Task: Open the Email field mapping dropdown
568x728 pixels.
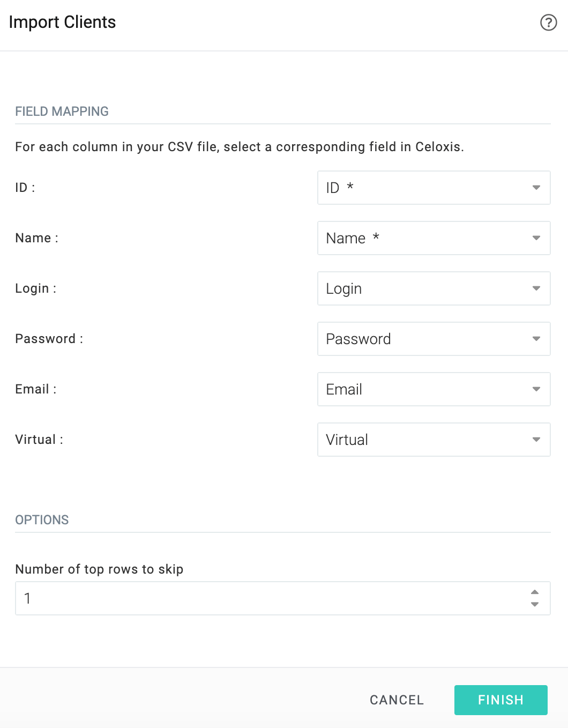Action: (x=434, y=389)
